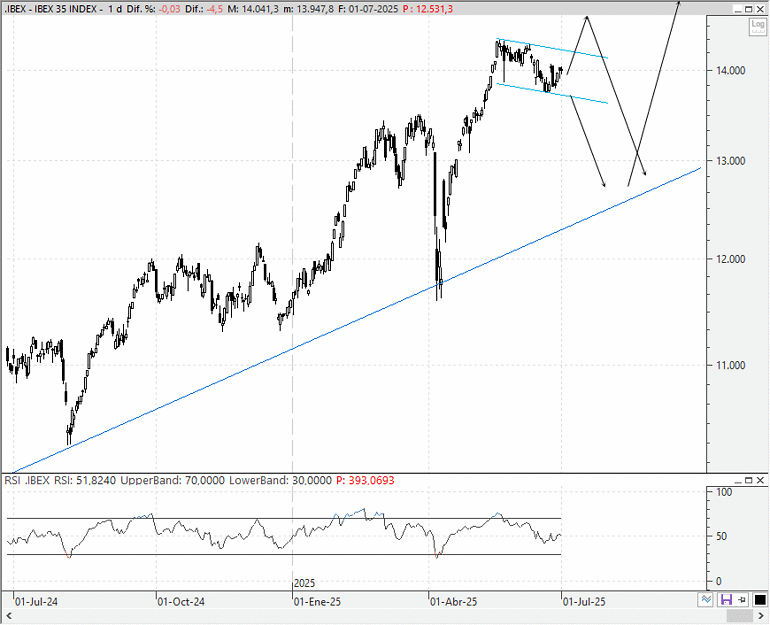The image size is (770, 625).
Task: Click the "1 d" timeframe label
Action: click(115, 9)
